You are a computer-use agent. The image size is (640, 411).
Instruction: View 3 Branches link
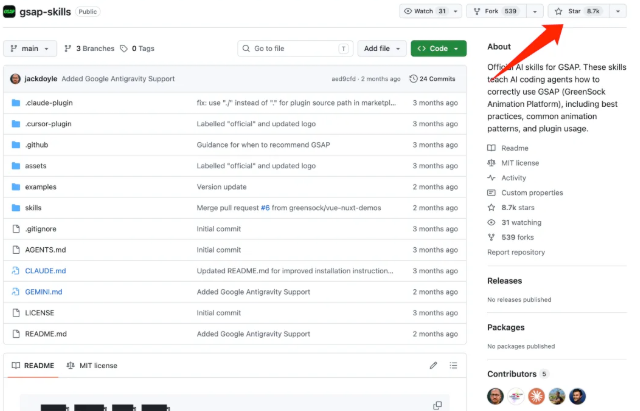tap(89, 49)
